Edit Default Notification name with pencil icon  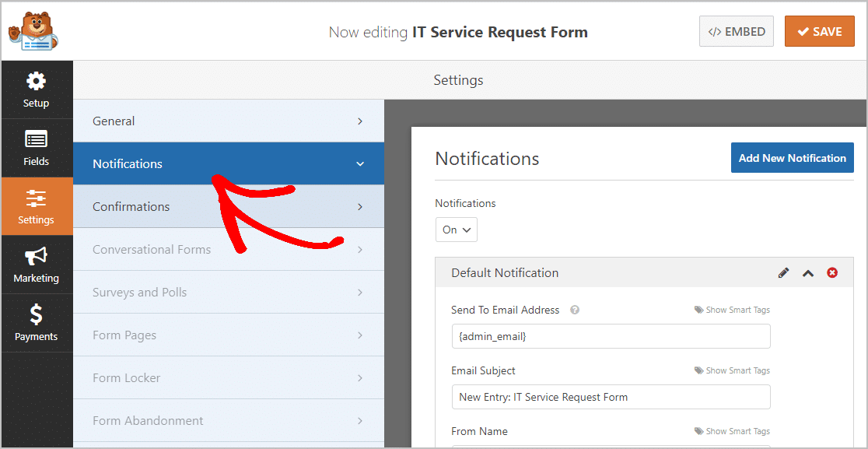pyautogui.click(x=783, y=273)
